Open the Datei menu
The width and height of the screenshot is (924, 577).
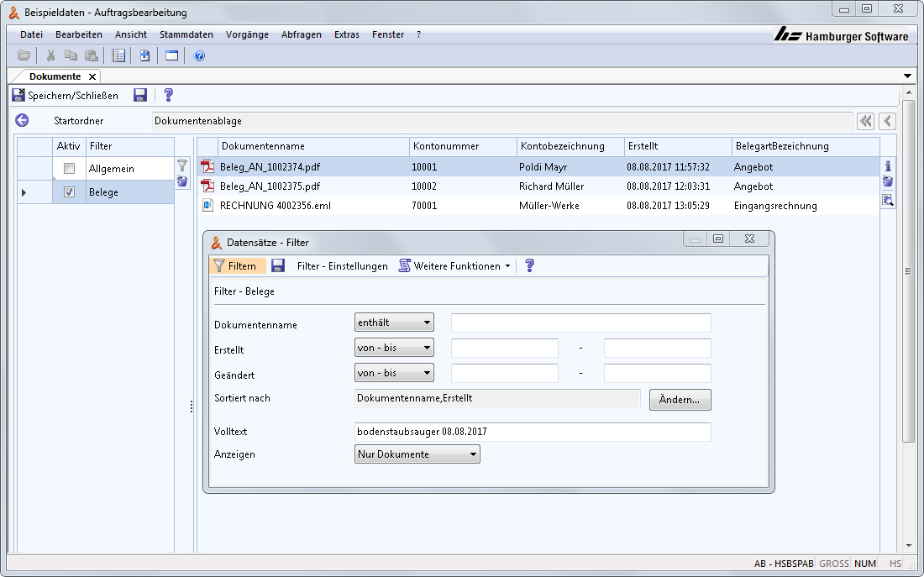coord(31,34)
